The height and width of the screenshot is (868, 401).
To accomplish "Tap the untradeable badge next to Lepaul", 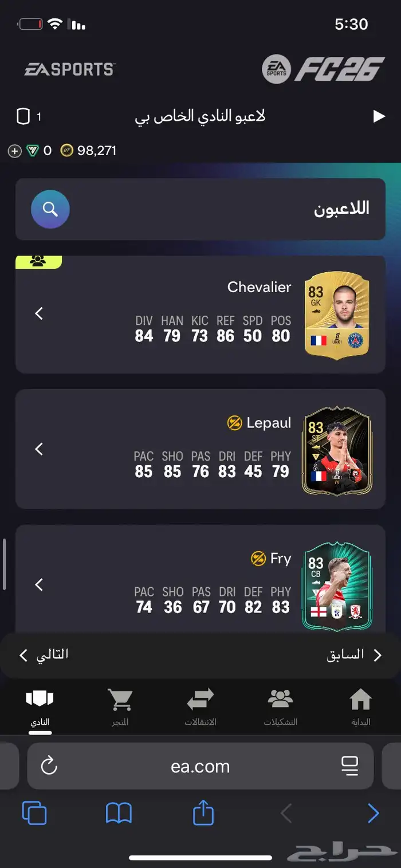I will point(234,423).
